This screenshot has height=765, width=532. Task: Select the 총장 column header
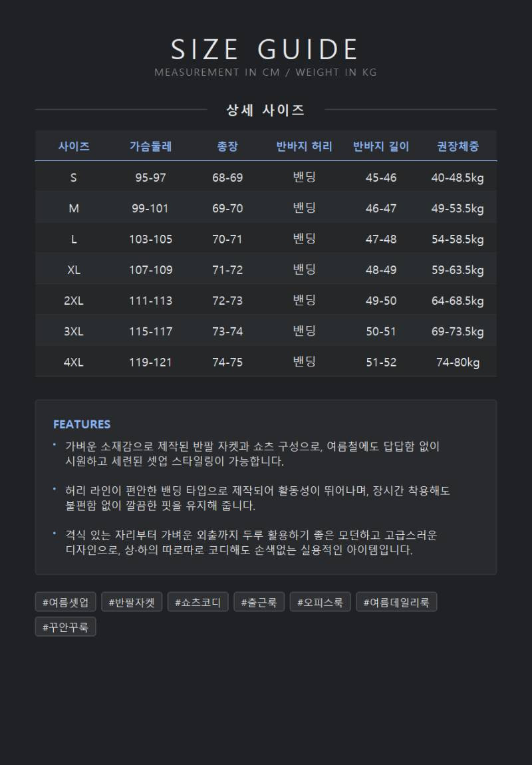227,146
